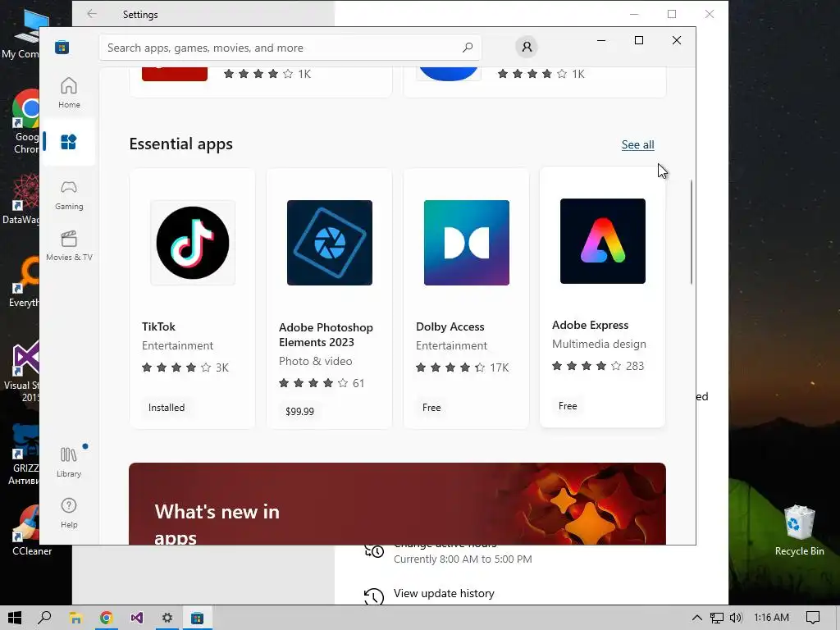Open the Help page in Store
This screenshot has width=840, height=630.
[x=69, y=513]
